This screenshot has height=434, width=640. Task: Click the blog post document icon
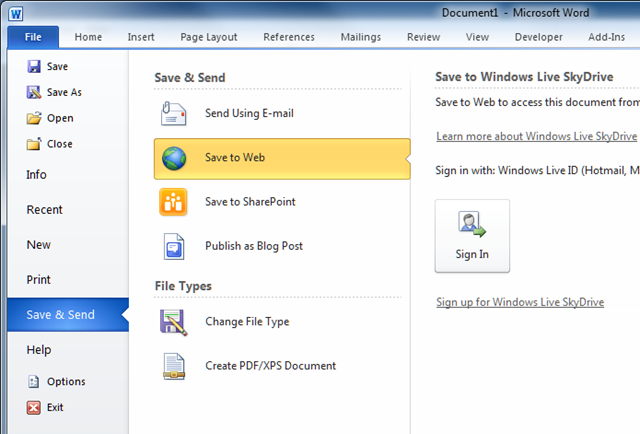174,246
